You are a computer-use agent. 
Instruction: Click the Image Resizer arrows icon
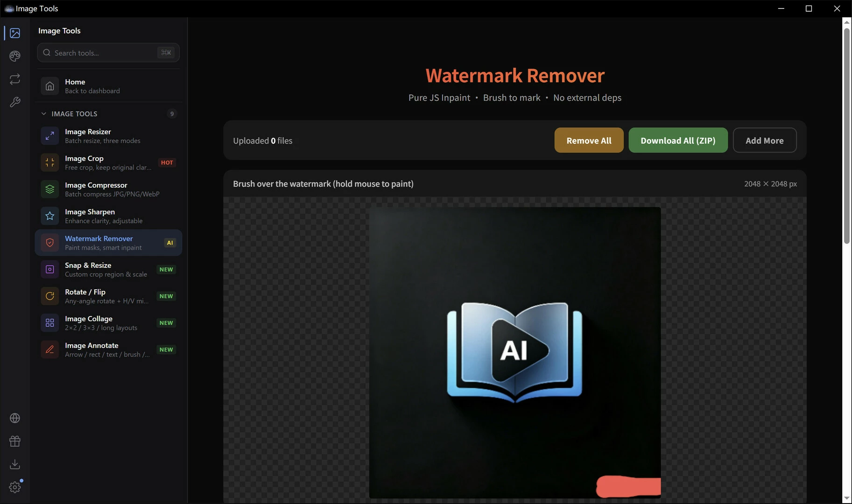(x=49, y=136)
